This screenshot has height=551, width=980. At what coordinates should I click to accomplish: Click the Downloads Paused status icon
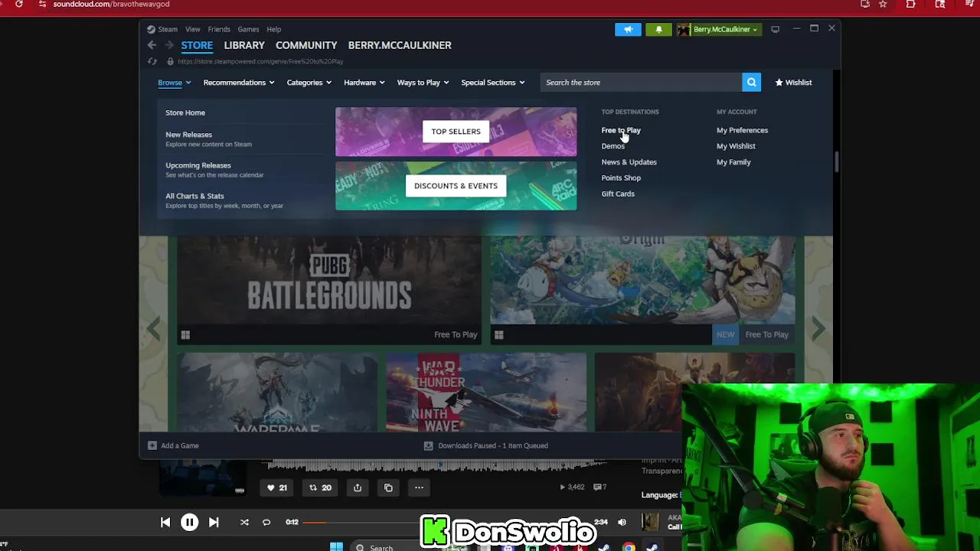tap(428, 445)
